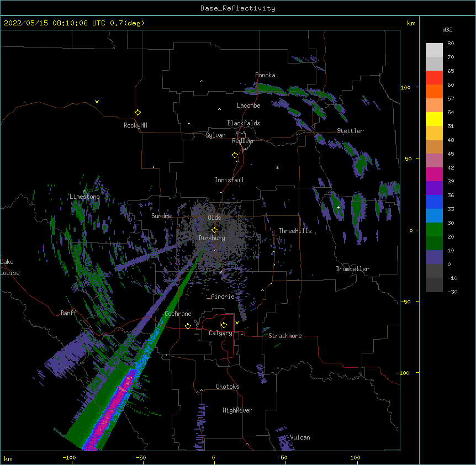Click the Okotoks city label
The width and height of the screenshot is (476, 465).
coord(228,387)
